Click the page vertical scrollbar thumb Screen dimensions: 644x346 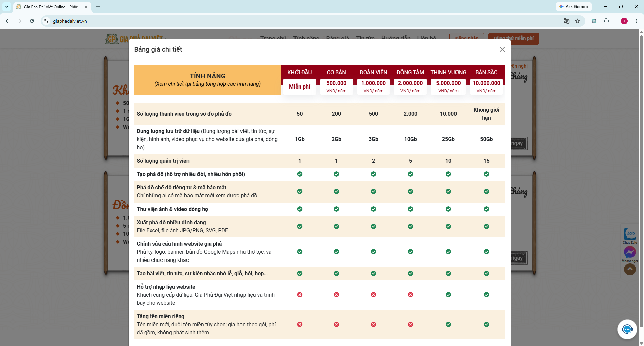[x=641, y=181]
